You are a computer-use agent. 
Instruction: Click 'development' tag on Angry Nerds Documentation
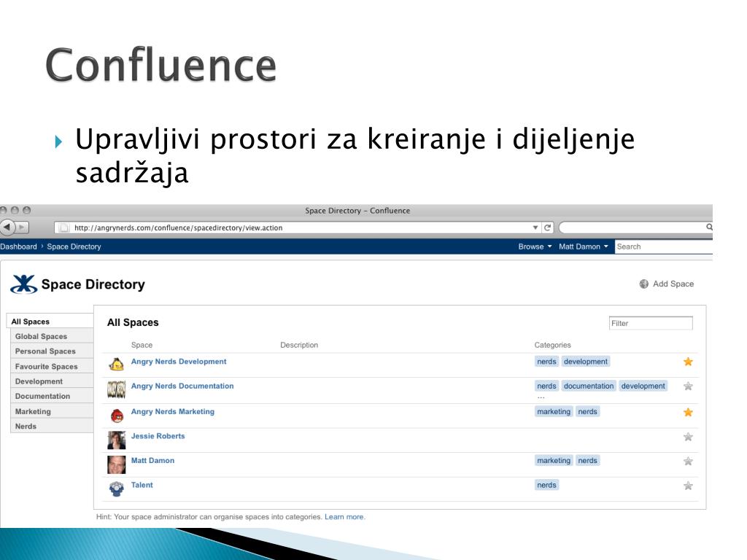(643, 386)
